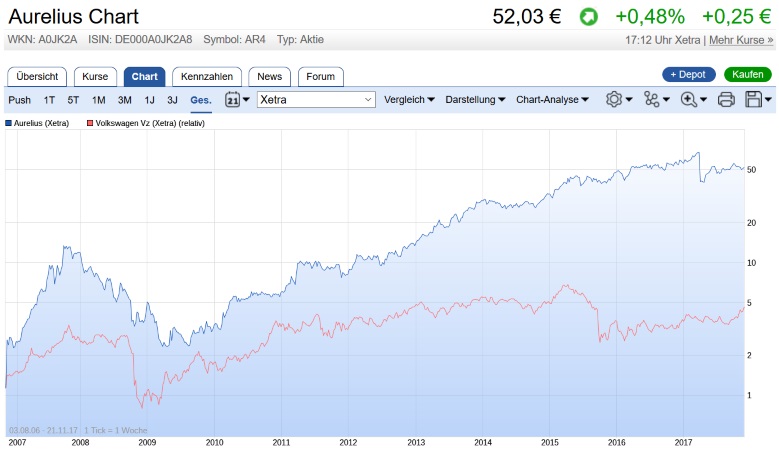Open the Xetra exchange dropdown
779x452 pixels.
click(316, 100)
